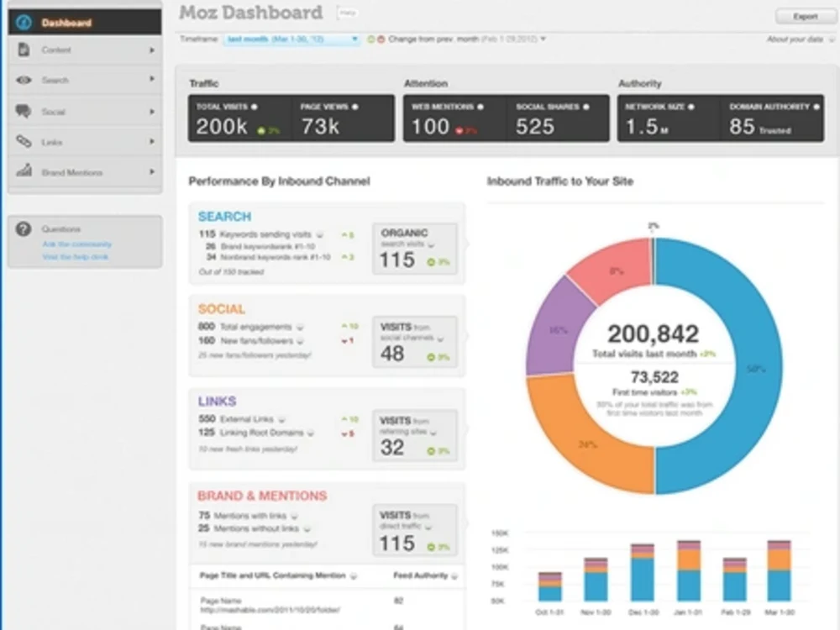This screenshot has height=630, width=840.
Task: Open the Visits from direct traffic 115 box
Action: tap(415, 530)
